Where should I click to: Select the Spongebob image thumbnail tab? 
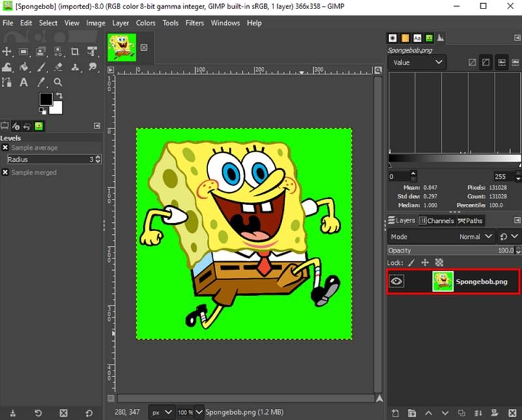point(121,47)
